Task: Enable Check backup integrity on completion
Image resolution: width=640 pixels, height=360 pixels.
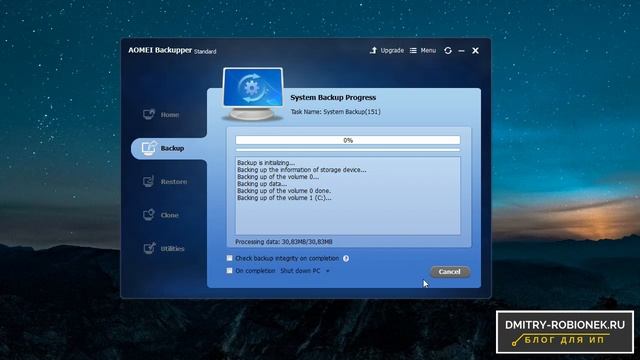Action: click(x=229, y=258)
